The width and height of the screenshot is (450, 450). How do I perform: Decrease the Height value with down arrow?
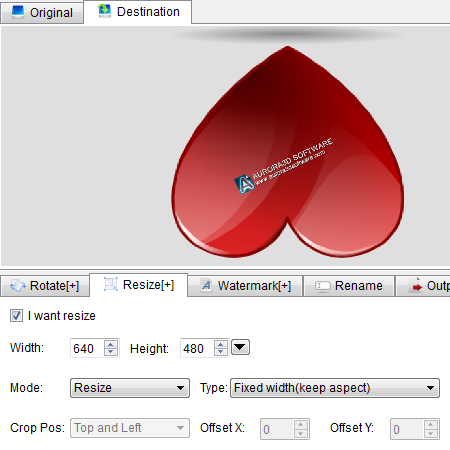(221, 352)
